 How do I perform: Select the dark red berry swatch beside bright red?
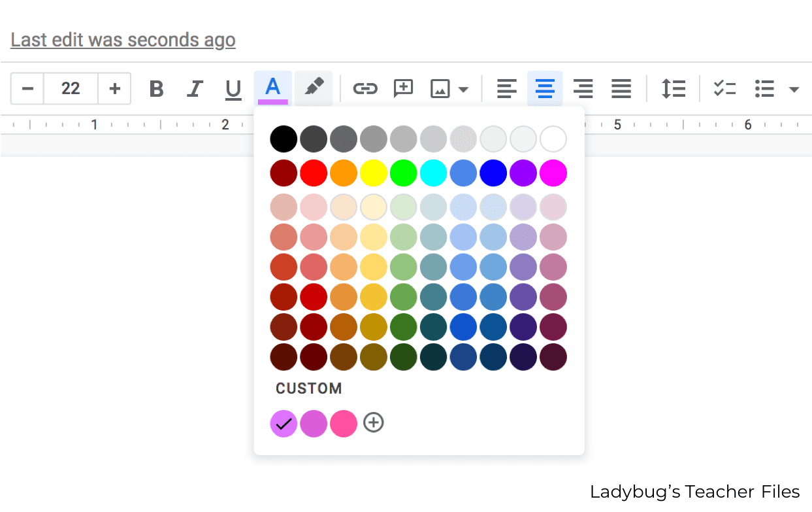coord(284,173)
